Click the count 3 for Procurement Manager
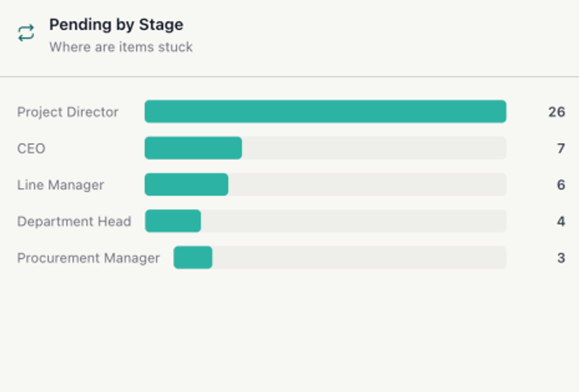 coord(560,258)
